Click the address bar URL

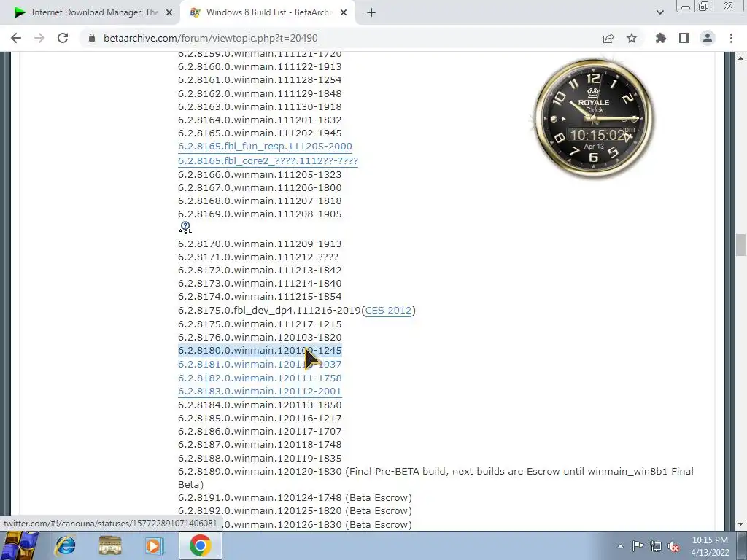(x=211, y=38)
